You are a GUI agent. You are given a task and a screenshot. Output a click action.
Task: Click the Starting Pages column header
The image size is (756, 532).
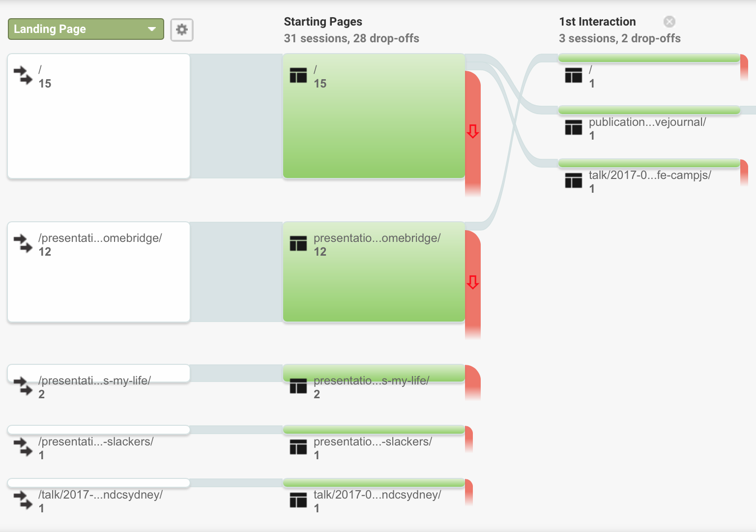[323, 22]
